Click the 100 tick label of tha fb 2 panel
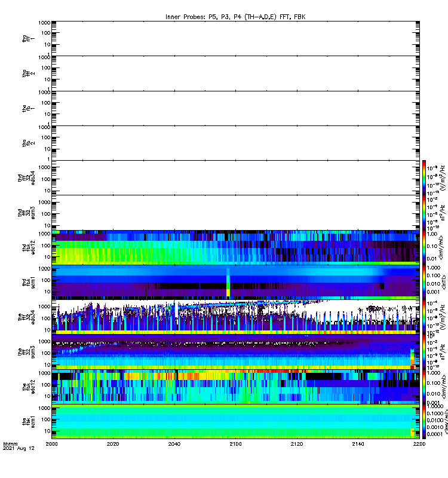The height and width of the screenshot is (478, 448). [46, 137]
